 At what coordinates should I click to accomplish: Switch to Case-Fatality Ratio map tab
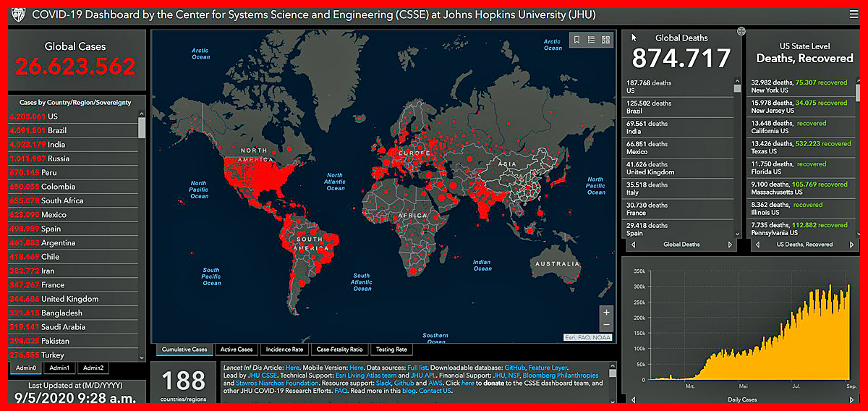(x=339, y=349)
